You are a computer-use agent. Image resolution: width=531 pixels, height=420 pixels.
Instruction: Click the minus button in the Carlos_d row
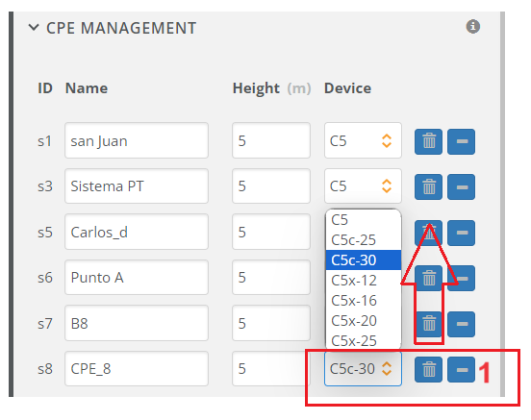[461, 233]
